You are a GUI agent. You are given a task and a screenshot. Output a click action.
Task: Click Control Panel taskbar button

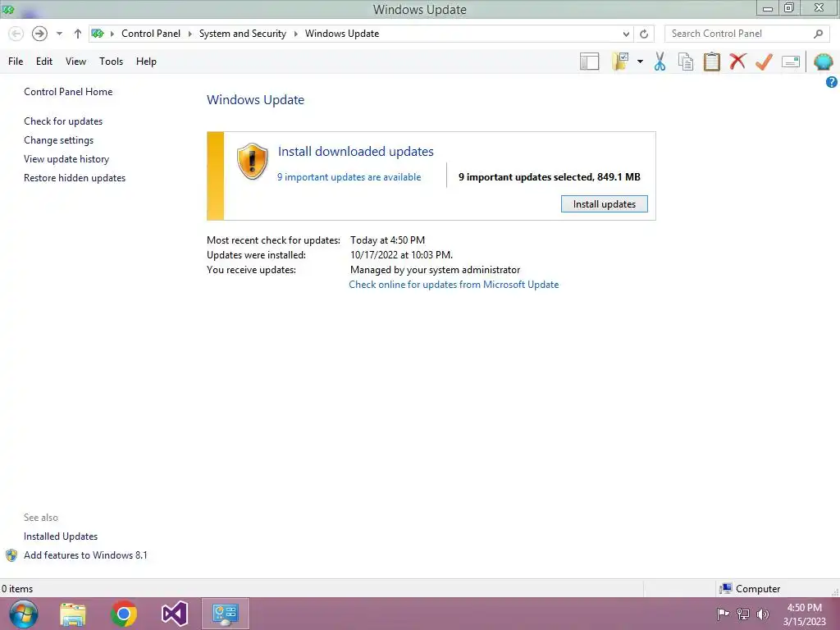225,614
